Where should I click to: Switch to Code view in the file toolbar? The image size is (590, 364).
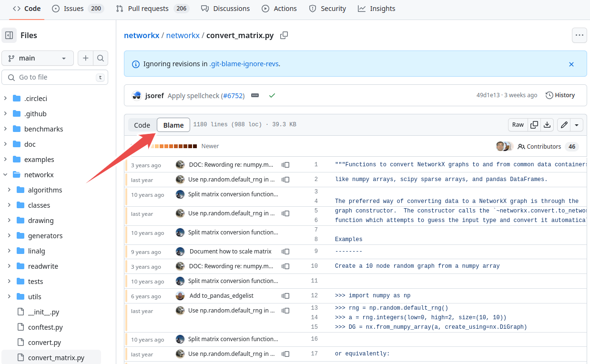pyautogui.click(x=142, y=125)
